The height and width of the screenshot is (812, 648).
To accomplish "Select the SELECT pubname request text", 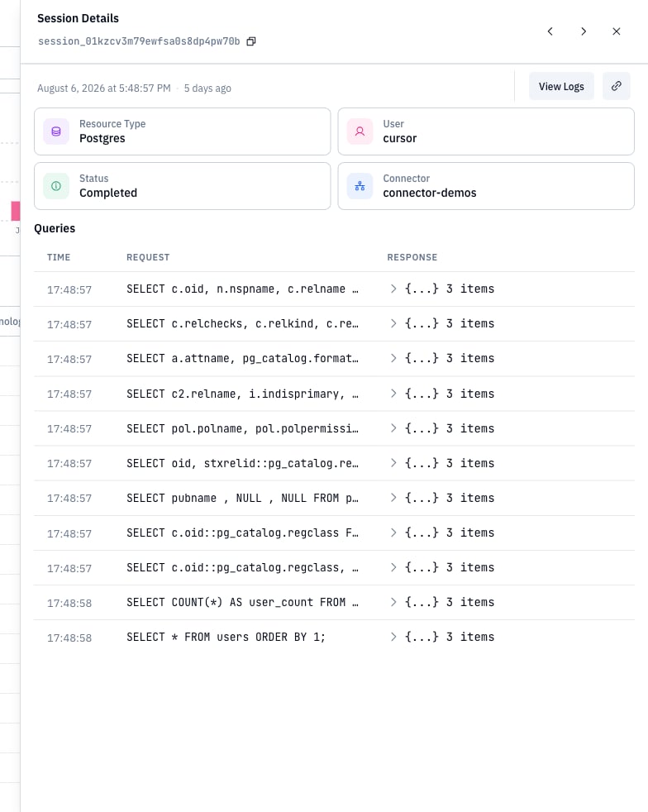I will pyautogui.click(x=242, y=498).
